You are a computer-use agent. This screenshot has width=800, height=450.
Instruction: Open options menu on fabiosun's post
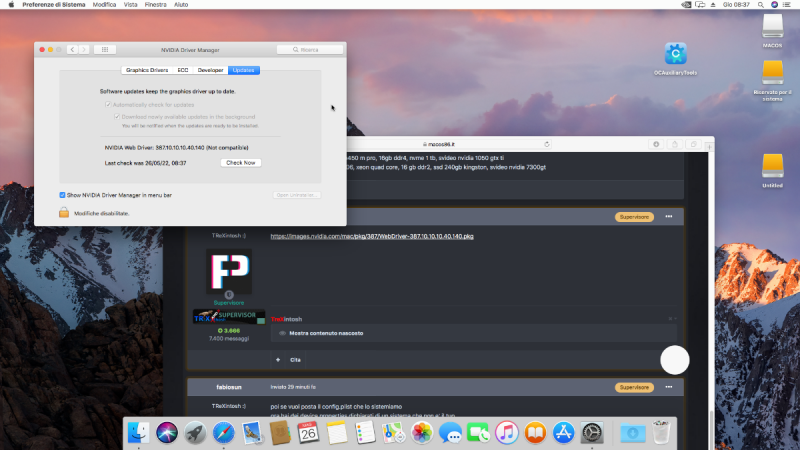(669, 387)
